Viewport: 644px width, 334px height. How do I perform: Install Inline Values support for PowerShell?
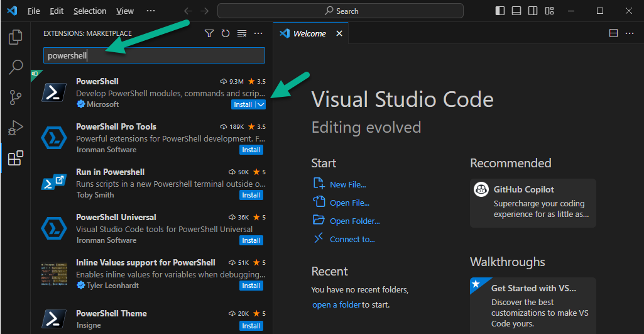tap(251, 286)
